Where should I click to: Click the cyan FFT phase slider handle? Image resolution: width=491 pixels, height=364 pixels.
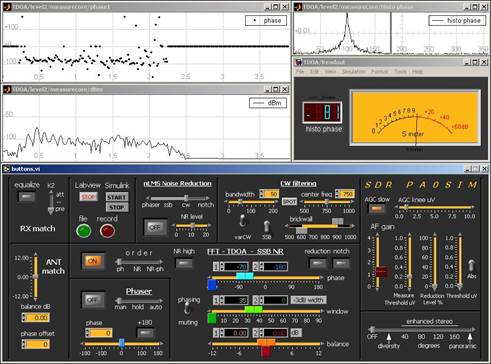point(244,276)
